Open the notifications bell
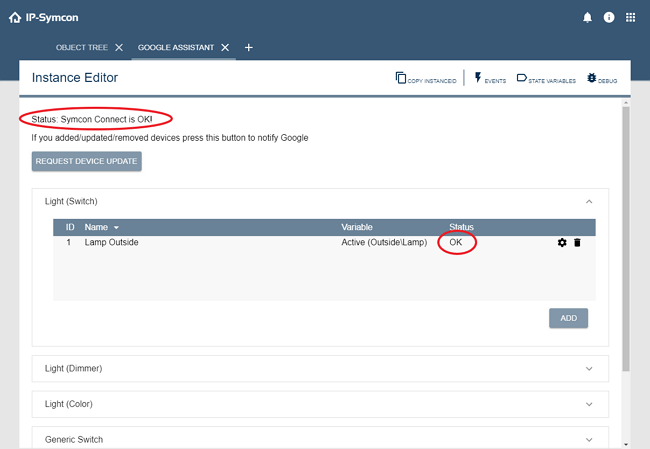The height and width of the screenshot is (449, 650). (x=587, y=17)
